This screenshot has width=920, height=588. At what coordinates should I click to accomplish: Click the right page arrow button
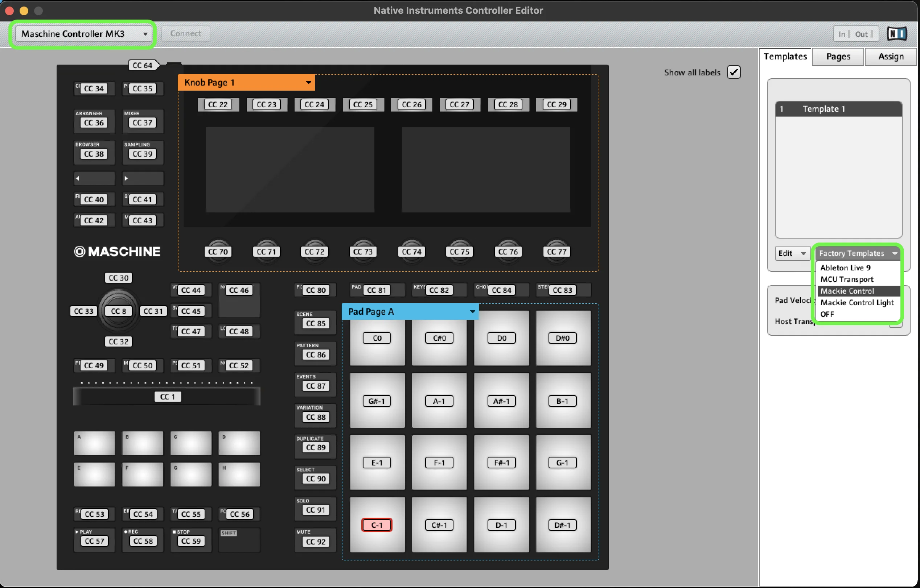[143, 178]
